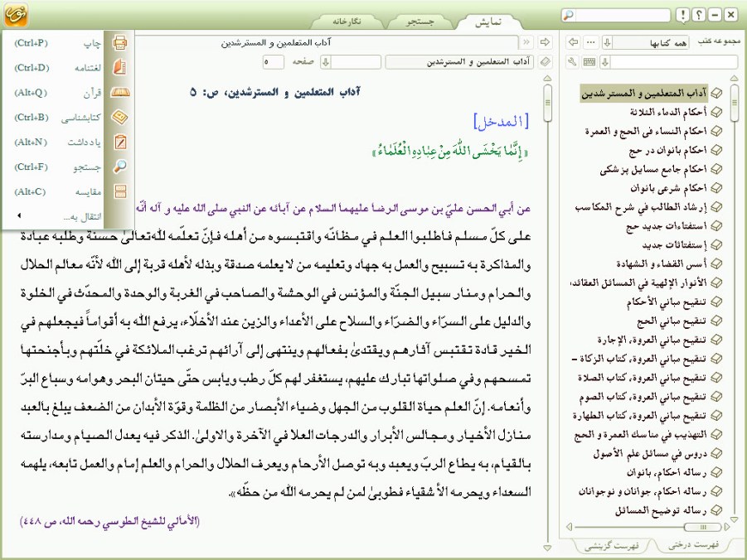Click book icon beside أحكام الدماء الثلاثة
This screenshot has height=560, width=747.
tap(716, 113)
